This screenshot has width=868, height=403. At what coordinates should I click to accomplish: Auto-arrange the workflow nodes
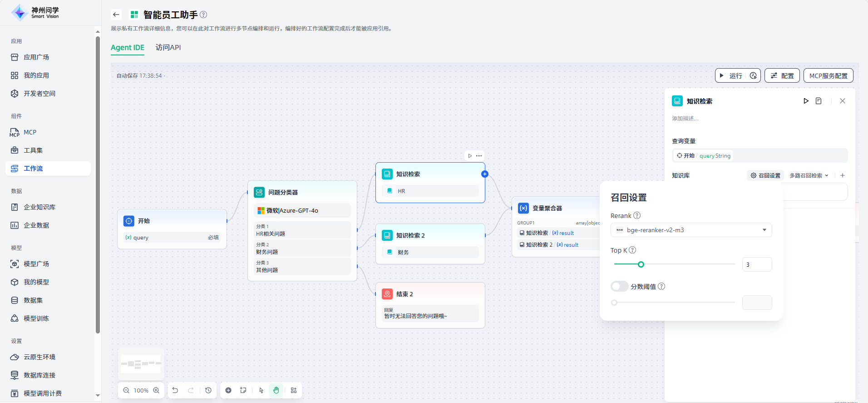point(294,390)
